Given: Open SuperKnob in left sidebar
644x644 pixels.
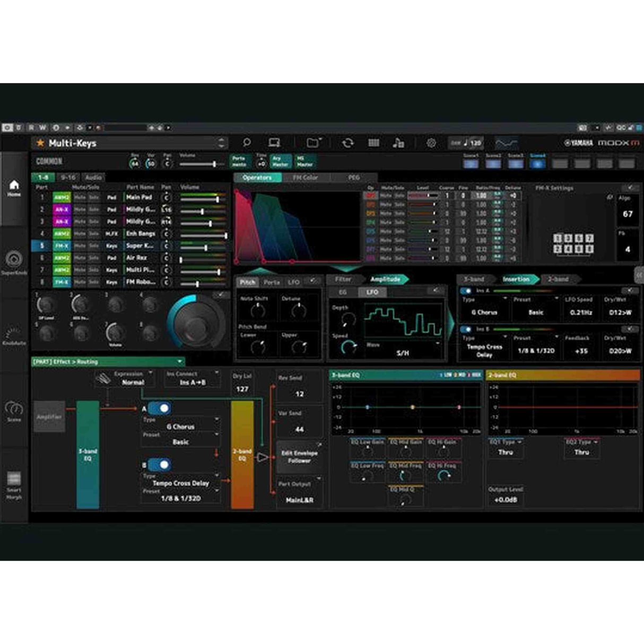Looking at the screenshot, I should (14, 262).
